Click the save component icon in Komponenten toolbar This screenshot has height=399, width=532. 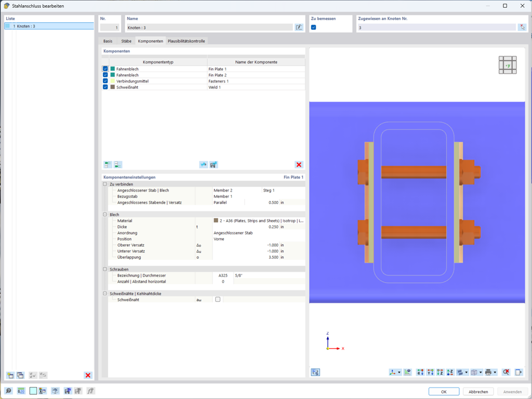tap(214, 165)
